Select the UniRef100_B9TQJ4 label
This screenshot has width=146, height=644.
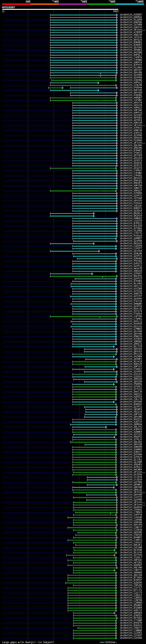(131, 40)
